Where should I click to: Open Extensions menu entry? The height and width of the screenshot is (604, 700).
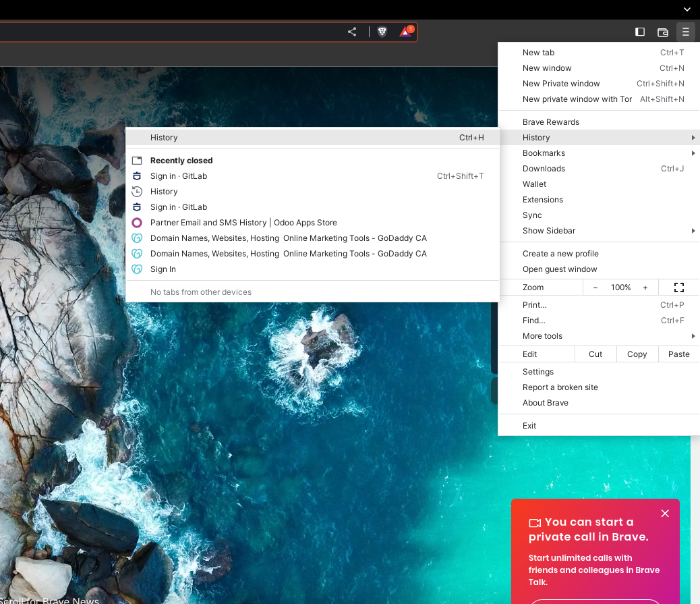(599, 200)
